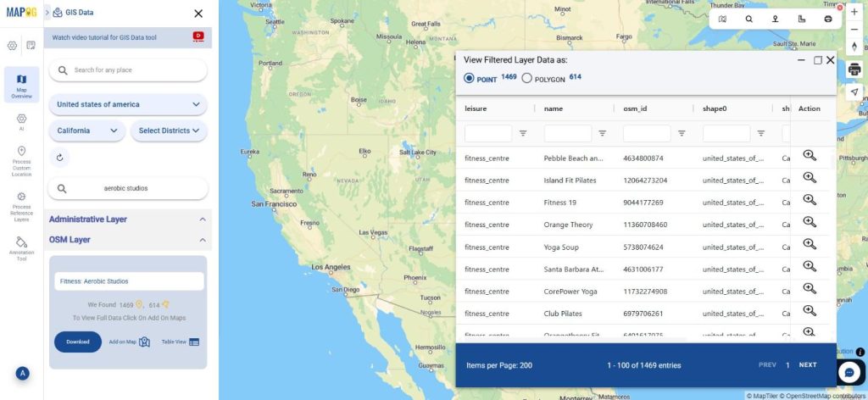868x400 pixels.
Task: Click Search for any place field
Action: pyautogui.click(x=128, y=70)
